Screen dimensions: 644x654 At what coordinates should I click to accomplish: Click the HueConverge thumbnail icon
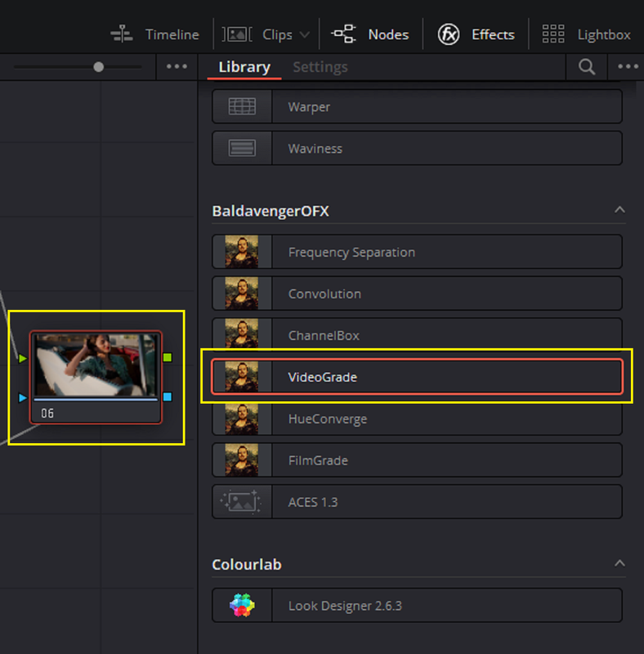coord(242,419)
